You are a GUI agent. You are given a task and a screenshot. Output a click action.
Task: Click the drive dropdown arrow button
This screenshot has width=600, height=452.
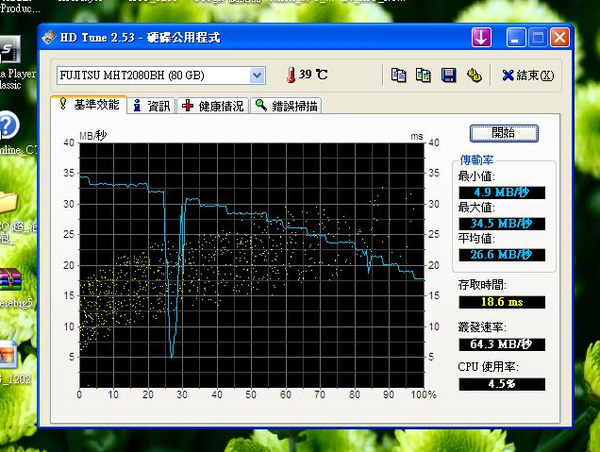click(x=257, y=75)
